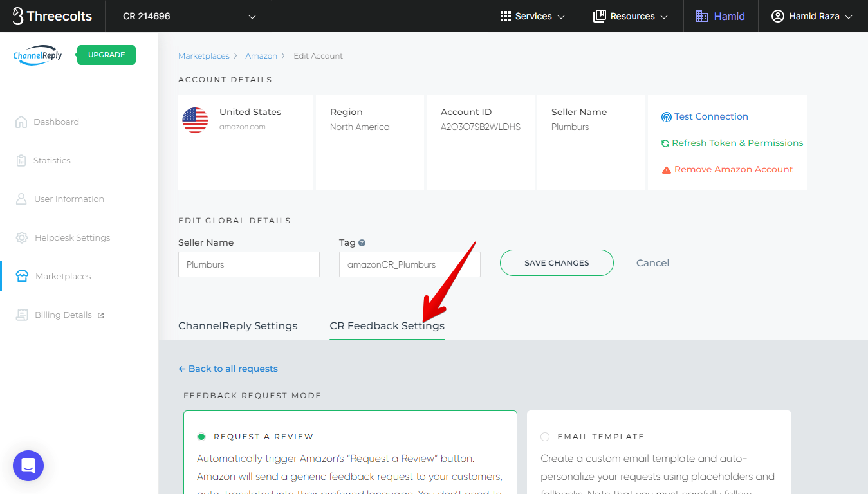The width and height of the screenshot is (868, 494).
Task: Click the Upgrade button
Action: 106,55
